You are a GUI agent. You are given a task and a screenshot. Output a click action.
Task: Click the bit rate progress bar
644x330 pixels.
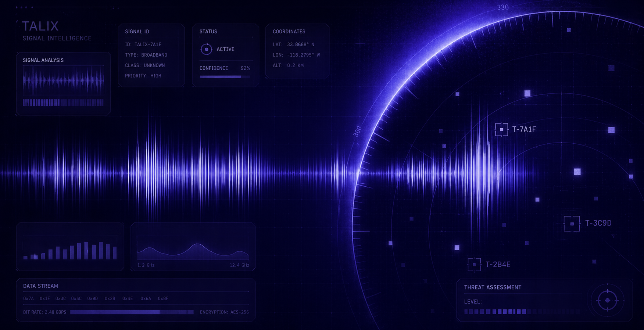[x=132, y=312]
